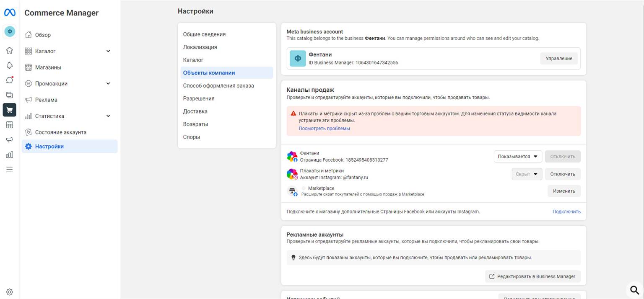This screenshot has height=299, width=644.
Task: Click the pages stack icon in rail
Action: coord(10,95)
